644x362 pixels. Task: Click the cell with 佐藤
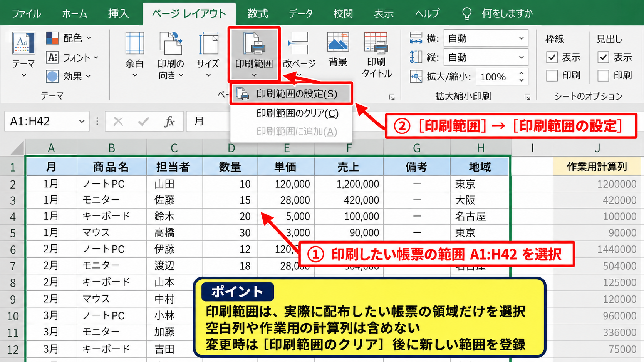(174, 200)
